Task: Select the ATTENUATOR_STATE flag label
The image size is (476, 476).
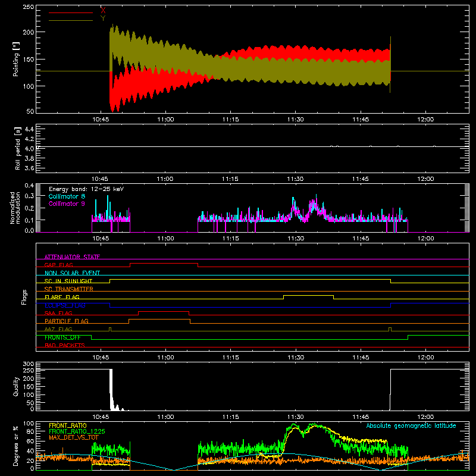Action: pyautogui.click(x=72, y=257)
